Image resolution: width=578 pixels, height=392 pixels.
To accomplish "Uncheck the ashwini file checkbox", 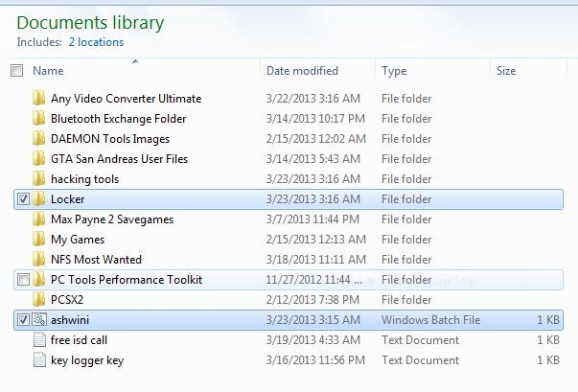I will click(23, 320).
